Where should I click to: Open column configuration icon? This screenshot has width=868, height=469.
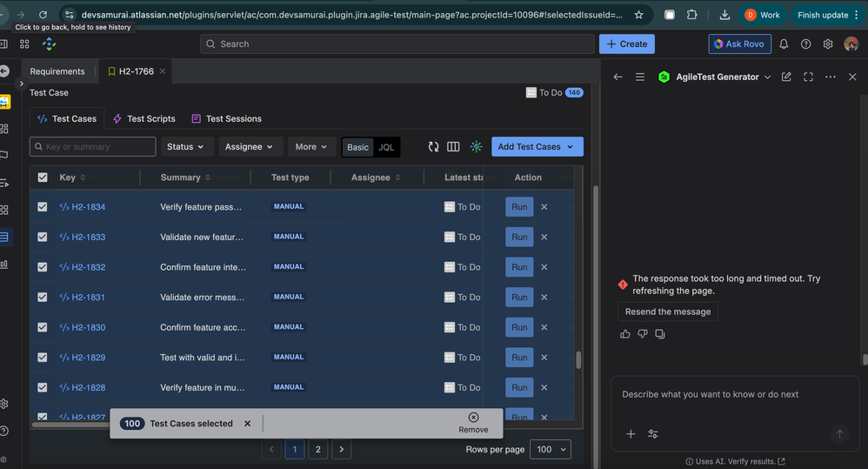point(453,147)
